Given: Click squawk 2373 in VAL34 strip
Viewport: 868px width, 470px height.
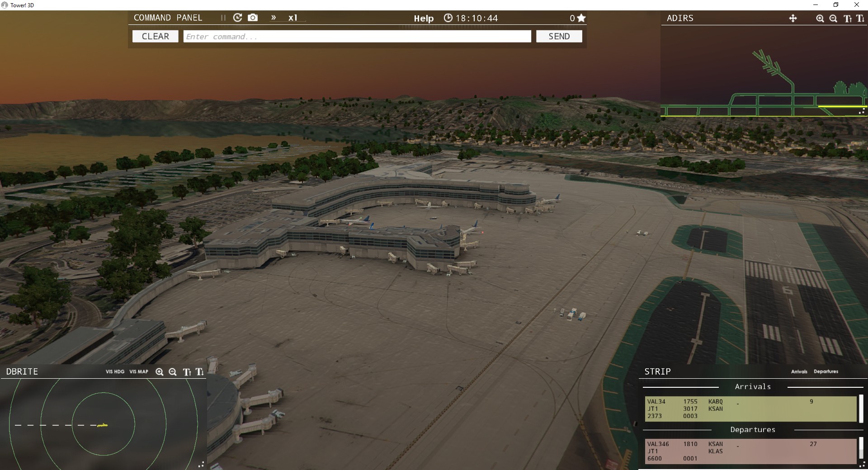Looking at the screenshot, I should coord(654,416).
